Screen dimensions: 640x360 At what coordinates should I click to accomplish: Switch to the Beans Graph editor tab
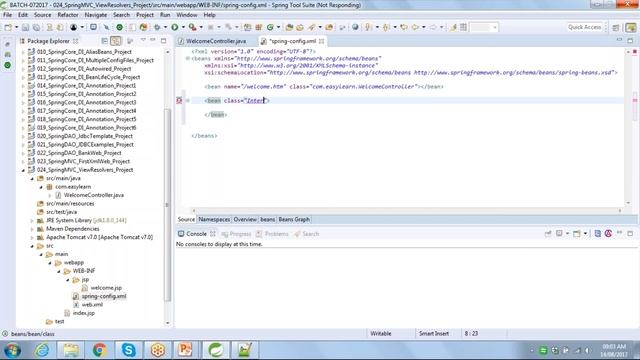(294, 220)
